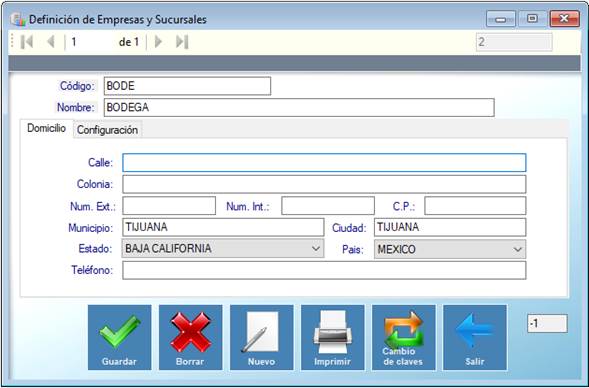Click the field showing -1
589x388 pixels.
[x=547, y=323]
